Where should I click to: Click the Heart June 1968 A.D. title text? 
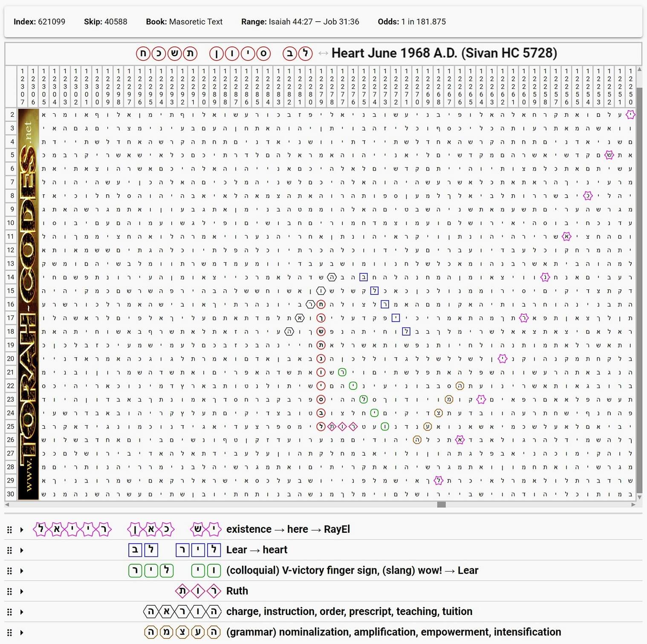(444, 53)
